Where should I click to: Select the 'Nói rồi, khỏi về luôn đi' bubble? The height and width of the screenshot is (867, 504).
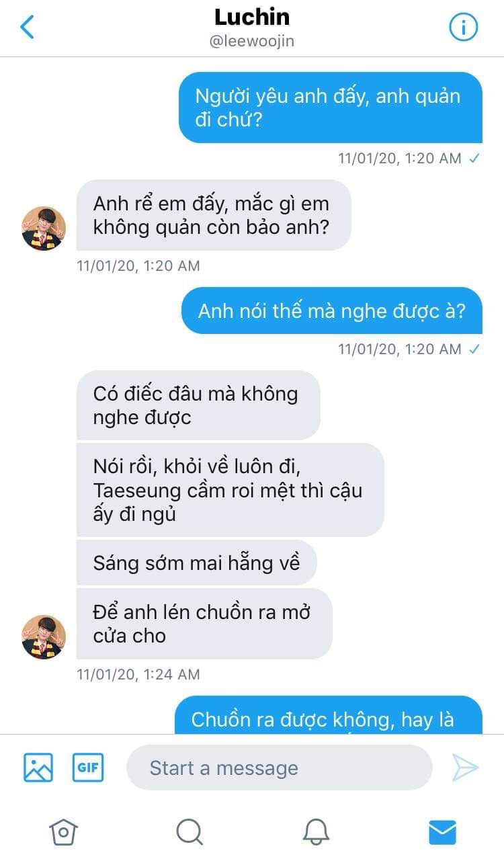pyautogui.click(x=230, y=490)
